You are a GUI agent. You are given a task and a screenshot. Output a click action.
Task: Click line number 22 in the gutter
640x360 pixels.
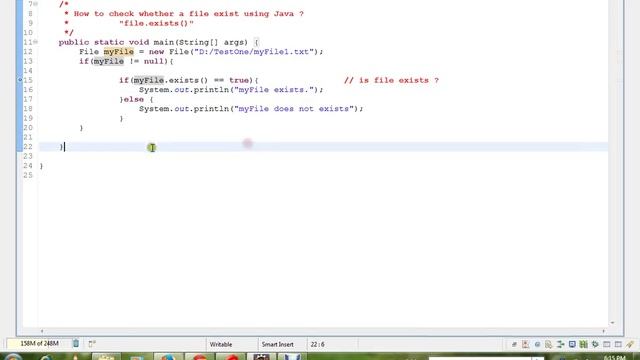(x=28, y=147)
